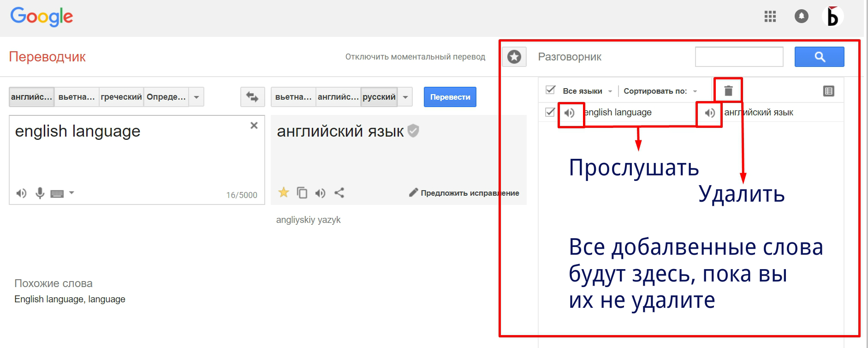The image size is (868, 348).
Task: Expand target language list arrow
Action: tap(405, 97)
